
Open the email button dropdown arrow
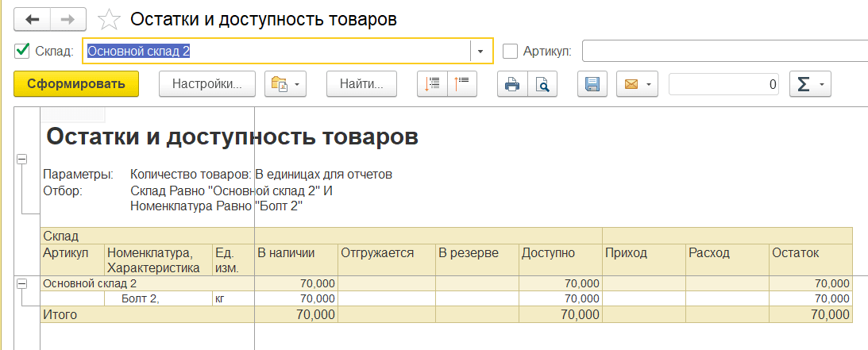pyautogui.click(x=648, y=85)
